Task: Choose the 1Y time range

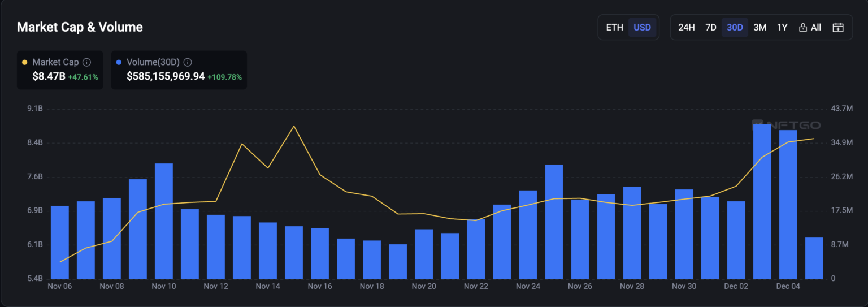Action: coord(782,27)
